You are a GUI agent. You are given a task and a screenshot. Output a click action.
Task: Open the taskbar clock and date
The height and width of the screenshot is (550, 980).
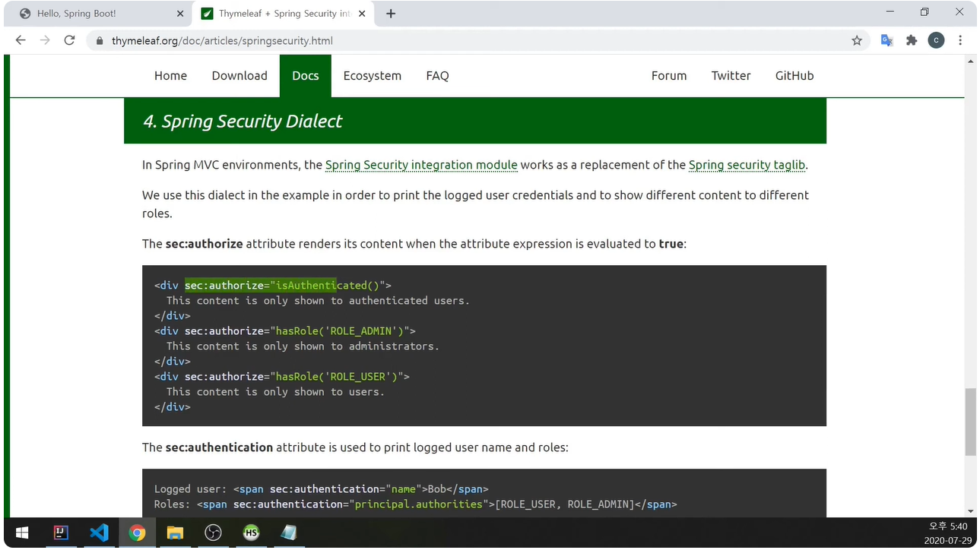(x=947, y=533)
